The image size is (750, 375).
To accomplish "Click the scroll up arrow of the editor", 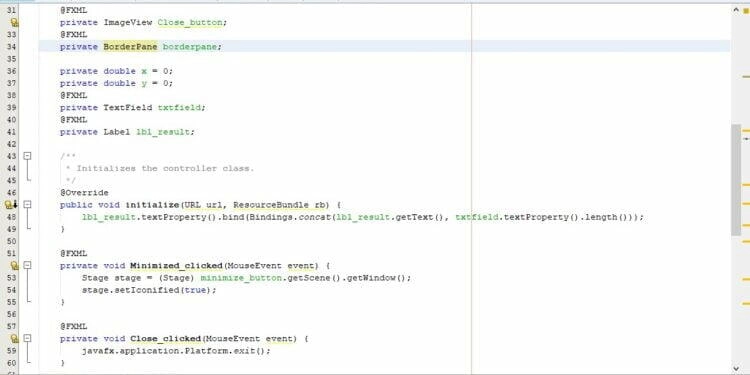I will click(x=736, y=10).
